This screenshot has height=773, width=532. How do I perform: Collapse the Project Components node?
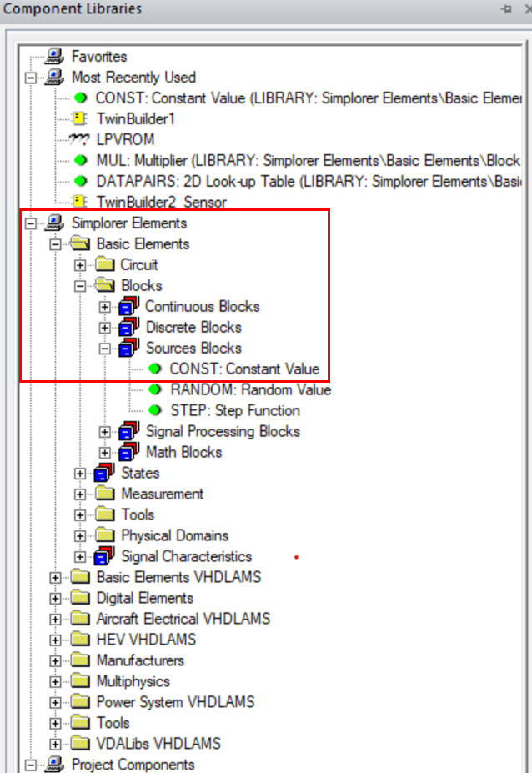click(31, 765)
